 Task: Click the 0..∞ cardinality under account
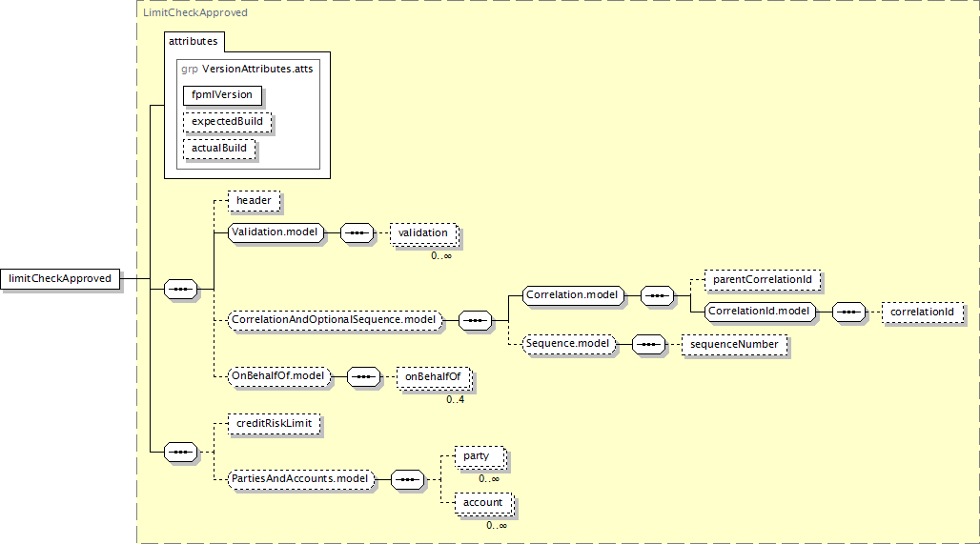497,526
